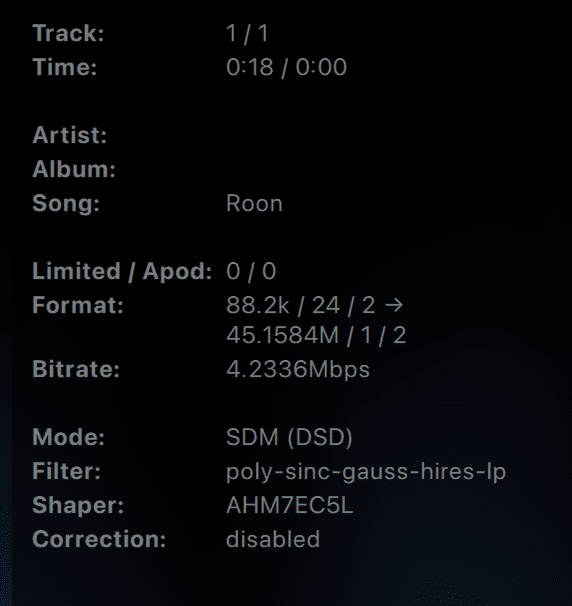Image resolution: width=572 pixels, height=606 pixels.
Task: Click Correction status disabled
Action: click(273, 539)
